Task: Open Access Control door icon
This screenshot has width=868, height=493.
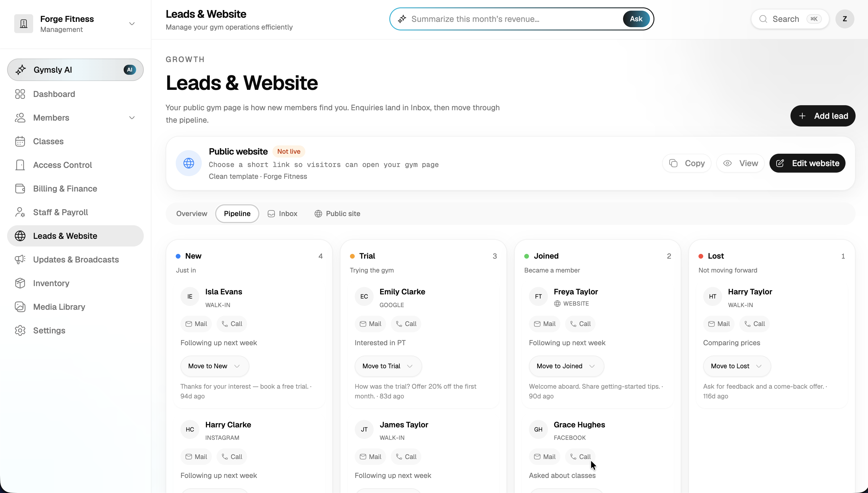Action: point(20,165)
